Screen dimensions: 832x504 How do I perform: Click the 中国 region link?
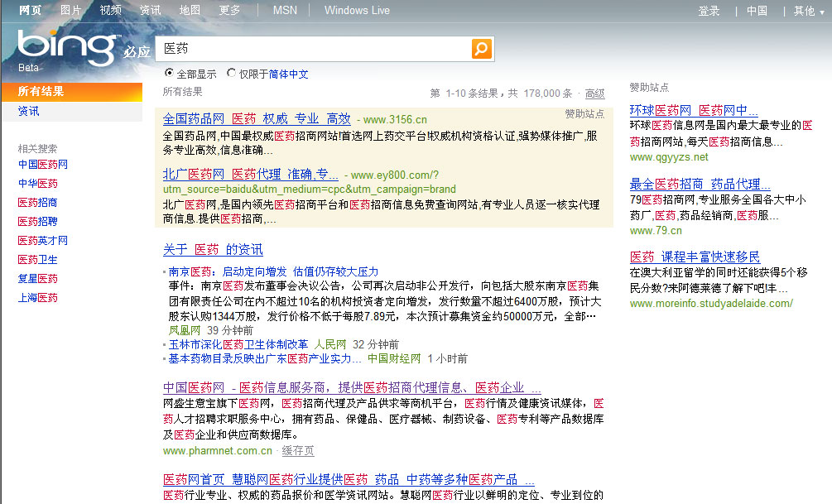(x=757, y=11)
